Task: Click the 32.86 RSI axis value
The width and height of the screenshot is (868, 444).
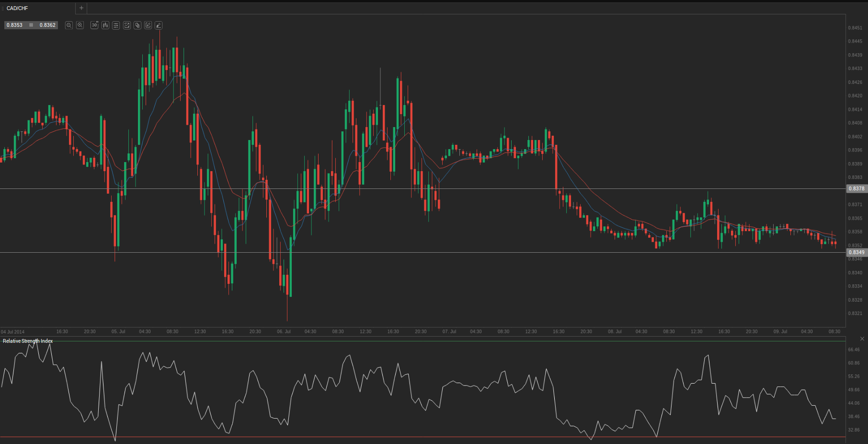Action: click(854, 430)
